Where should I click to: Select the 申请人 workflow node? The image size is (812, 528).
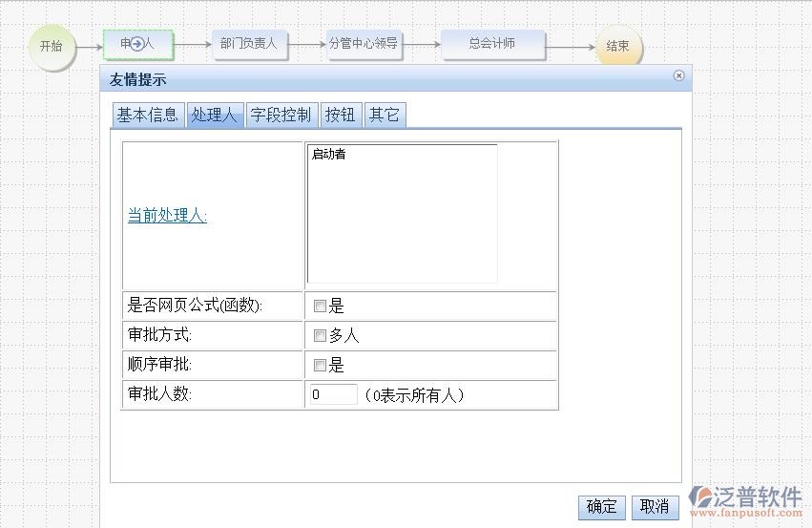[137, 44]
